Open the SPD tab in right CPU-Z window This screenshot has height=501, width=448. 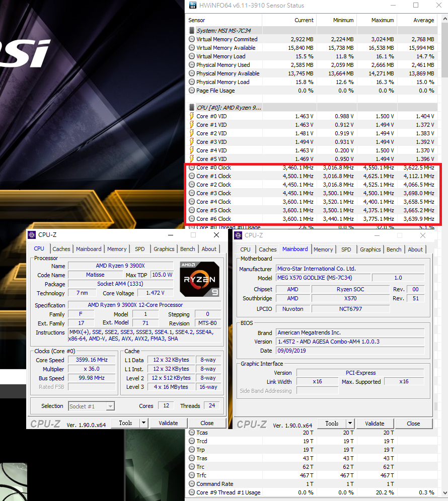(346, 249)
